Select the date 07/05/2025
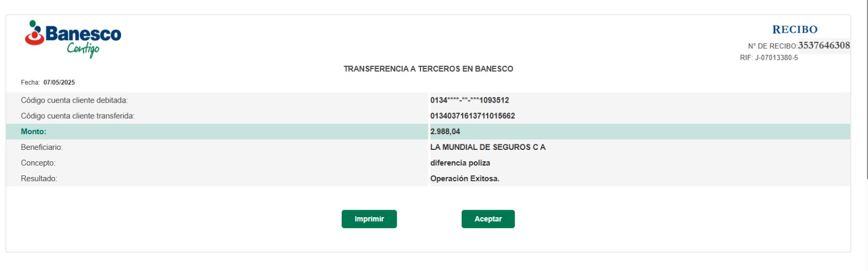The image size is (868, 271). (59, 83)
